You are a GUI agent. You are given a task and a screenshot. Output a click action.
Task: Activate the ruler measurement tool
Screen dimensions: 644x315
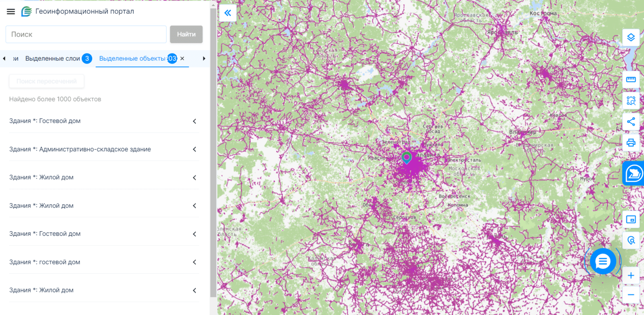[631, 80]
